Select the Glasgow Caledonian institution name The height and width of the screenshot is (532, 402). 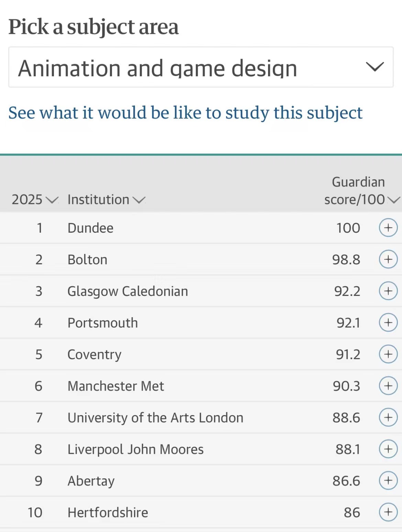click(128, 292)
